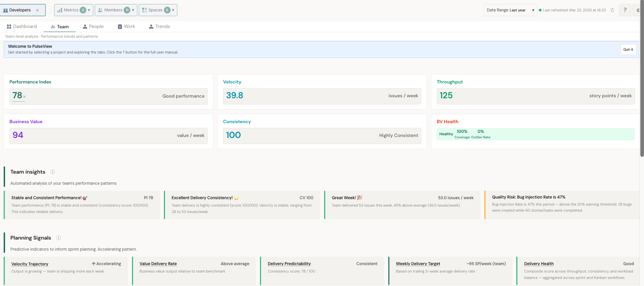The width and height of the screenshot is (644, 286).
Task: Click the Velocity value 39.8
Action: pyautogui.click(x=234, y=96)
